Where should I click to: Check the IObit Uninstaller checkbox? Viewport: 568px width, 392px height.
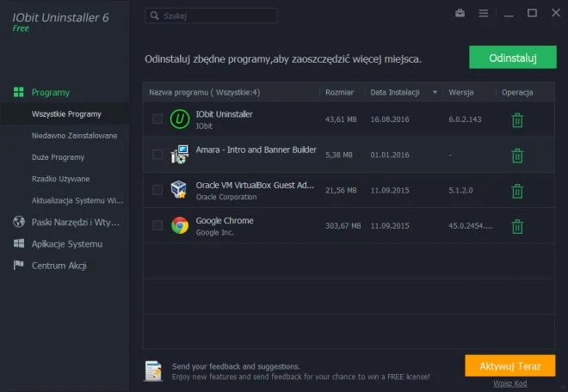[x=157, y=119]
